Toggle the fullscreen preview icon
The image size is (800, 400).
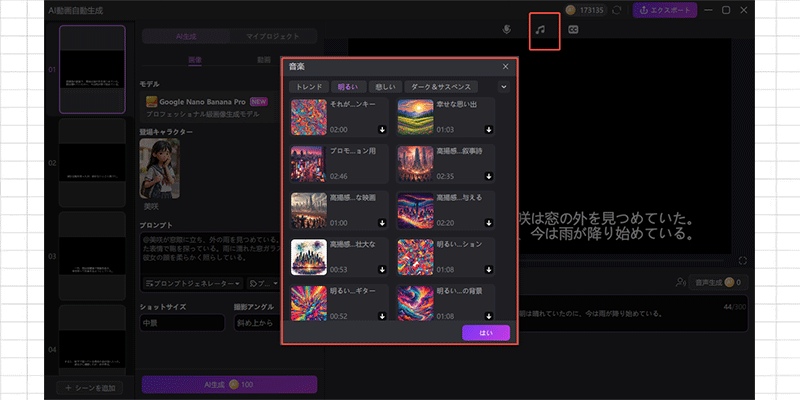(742, 261)
